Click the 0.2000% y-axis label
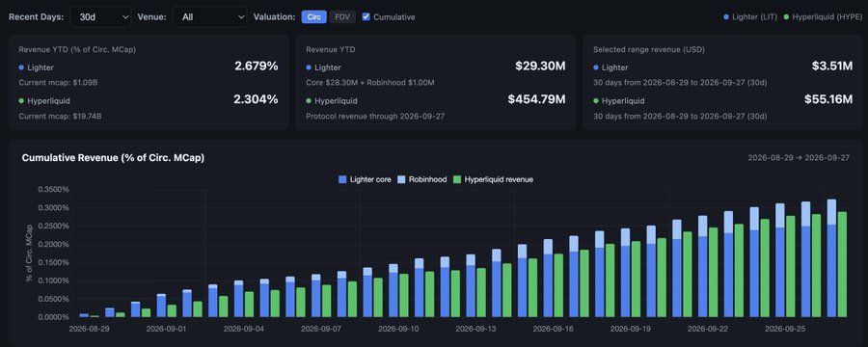The width and height of the screenshot is (868, 347). click(53, 244)
